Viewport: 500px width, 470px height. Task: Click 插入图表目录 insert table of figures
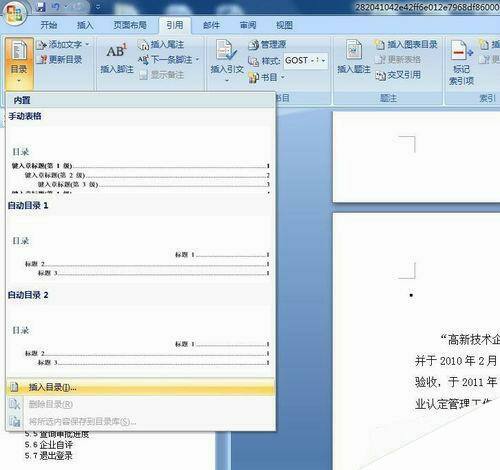pos(406,45)
